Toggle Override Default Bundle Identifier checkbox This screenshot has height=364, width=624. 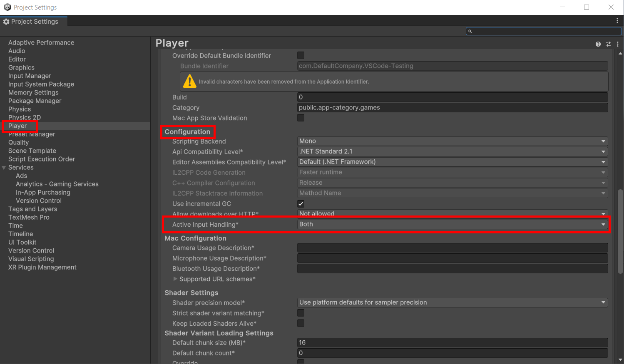pos(301,55)
